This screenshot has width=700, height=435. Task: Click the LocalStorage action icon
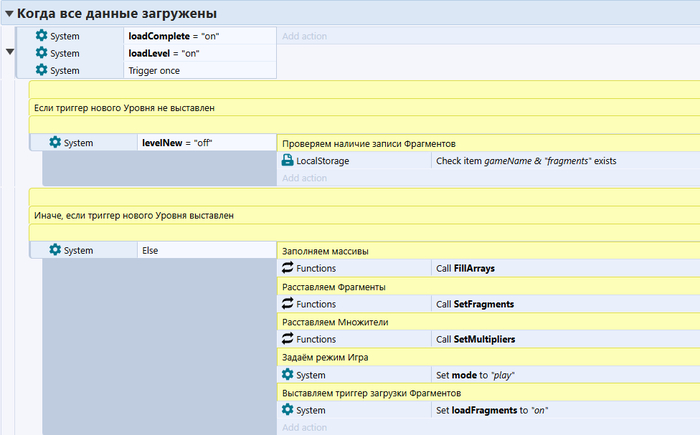[x=288, y=161]
